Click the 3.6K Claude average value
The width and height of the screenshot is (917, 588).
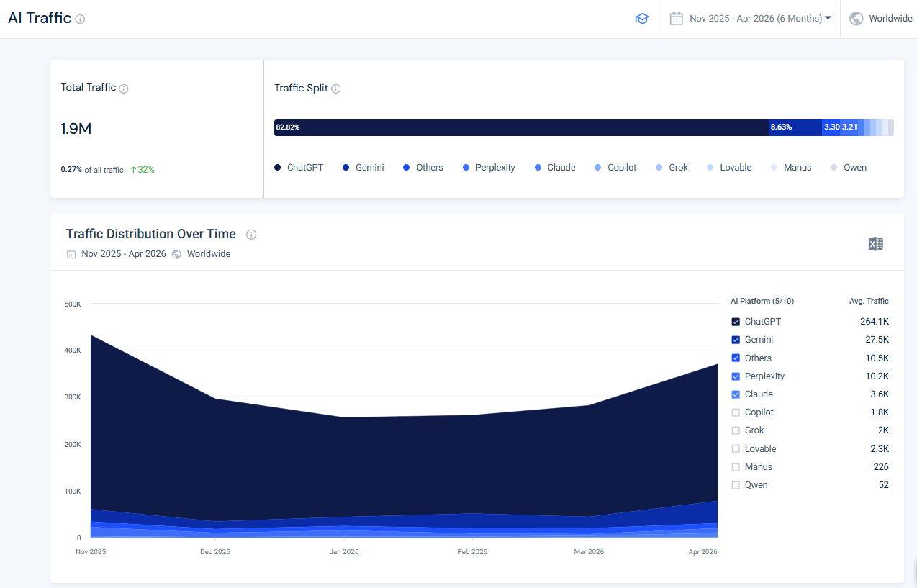click(880, 394)
